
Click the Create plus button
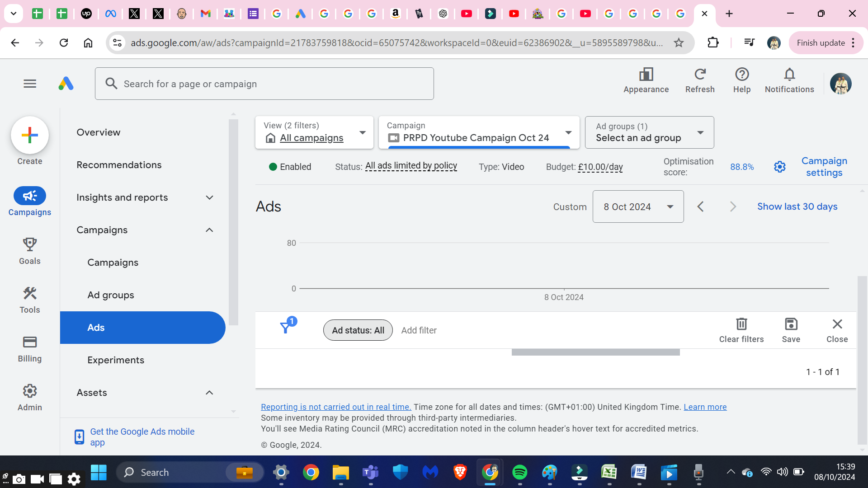pos(30,135)
